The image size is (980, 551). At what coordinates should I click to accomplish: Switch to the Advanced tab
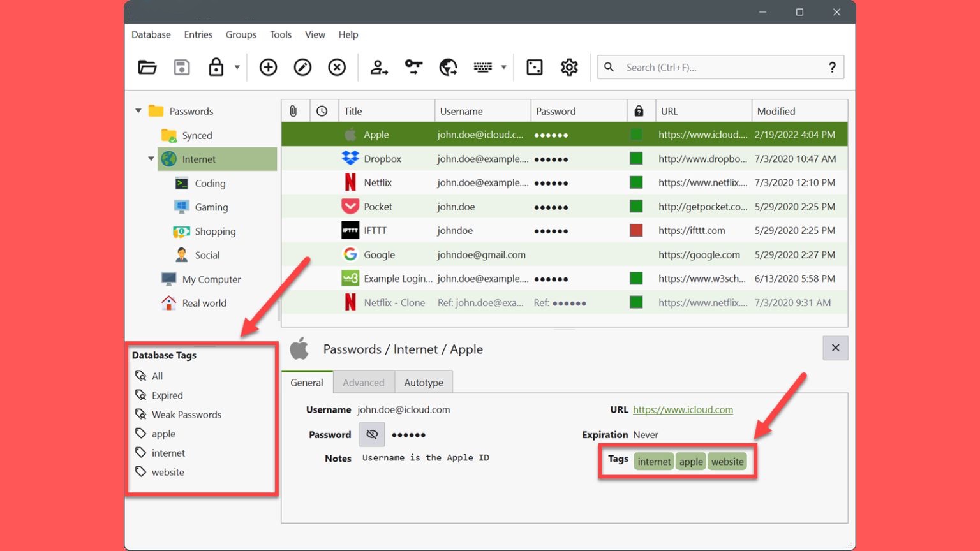coord(364,383)
